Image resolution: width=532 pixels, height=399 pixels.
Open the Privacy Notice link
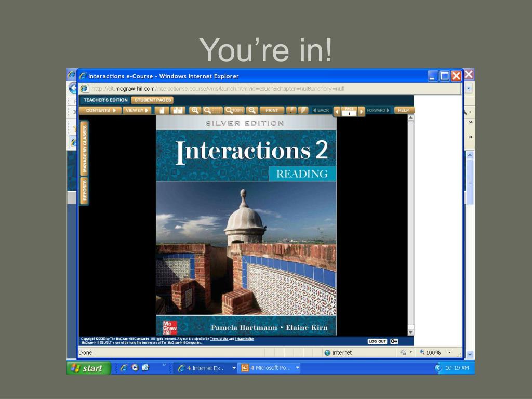point(244,339)
